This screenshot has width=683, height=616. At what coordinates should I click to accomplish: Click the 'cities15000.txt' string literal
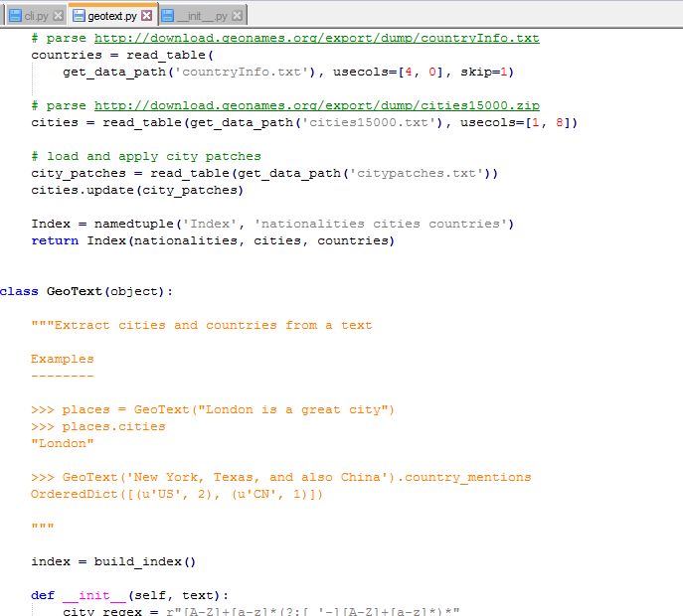click(369, 123)
